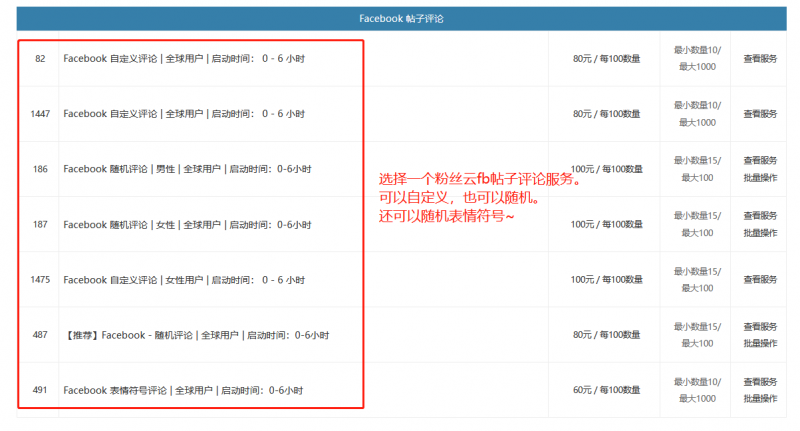Select service ID number 186

pos(40,169)
